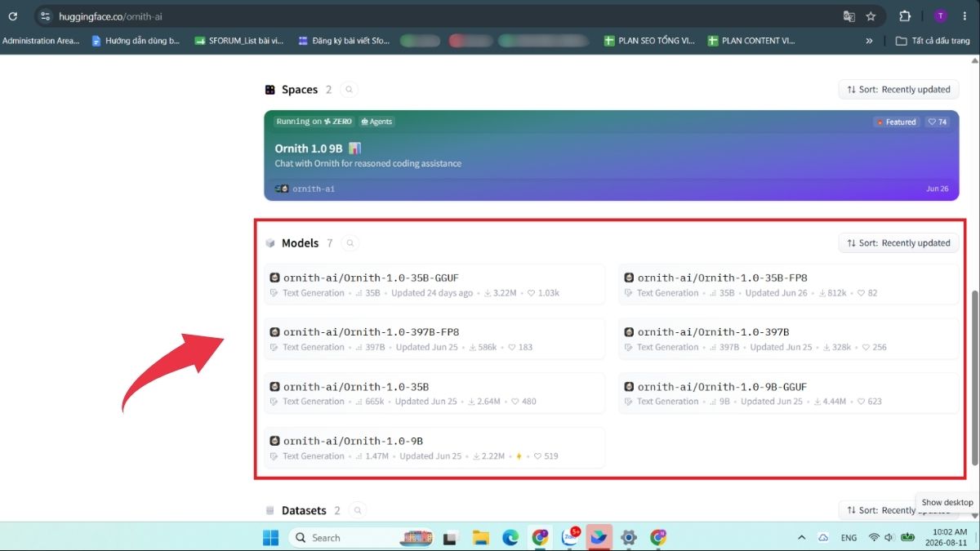Click the lightning icon on Ornith-1.0-9B row
This screenshot has height=551, width=980.
[x=519, y=456]
